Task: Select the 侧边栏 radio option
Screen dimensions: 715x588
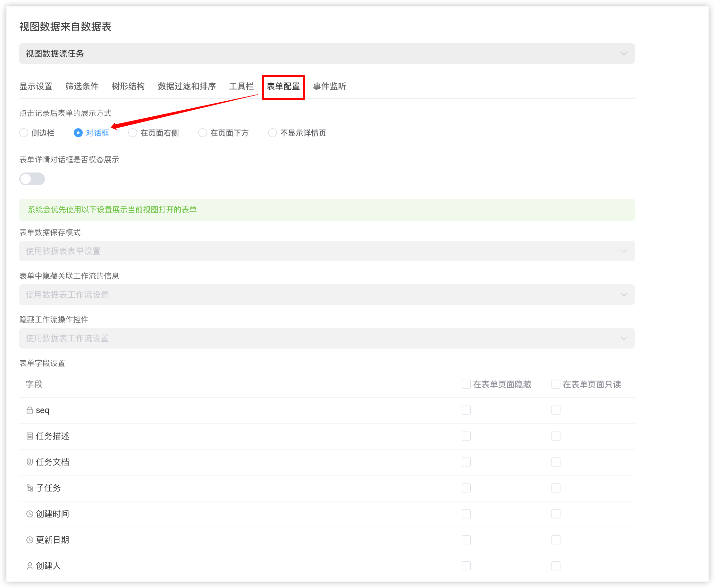Action: pos(24,133)
